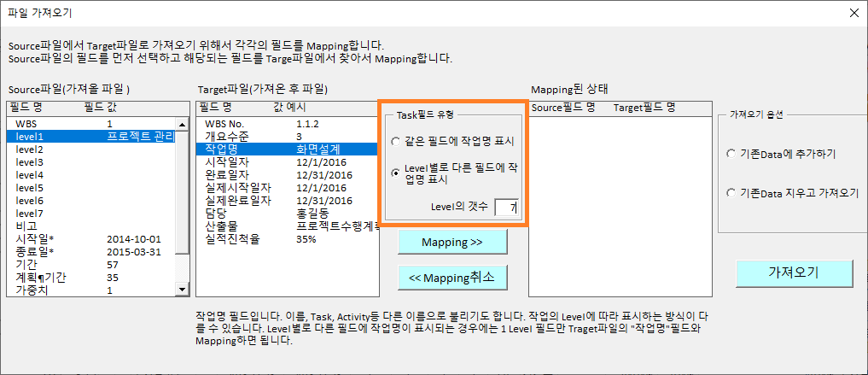Select 'level5' in Source list
The image size is (868, 375).
click(x=91, y=187)
